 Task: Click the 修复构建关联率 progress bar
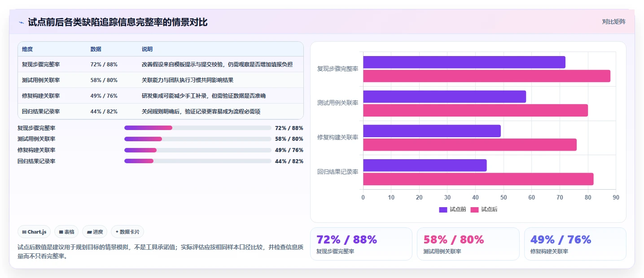coord(198,150)
